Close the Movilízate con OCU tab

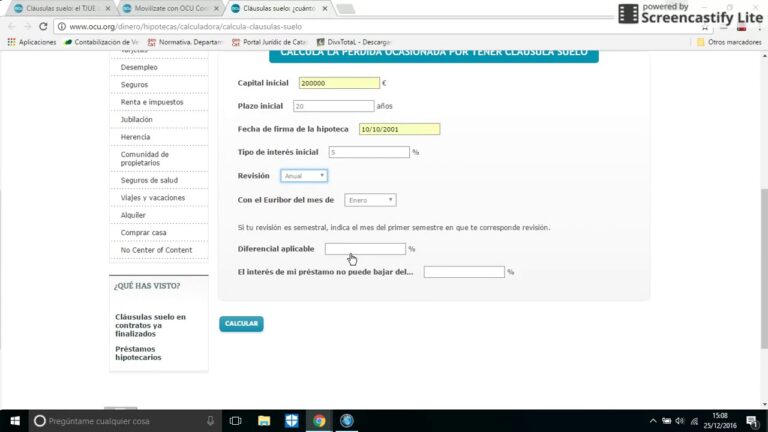(x=216, y=8)
